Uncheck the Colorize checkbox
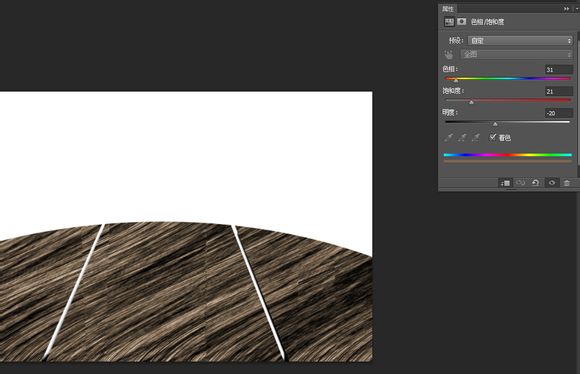 pos(493,137)
